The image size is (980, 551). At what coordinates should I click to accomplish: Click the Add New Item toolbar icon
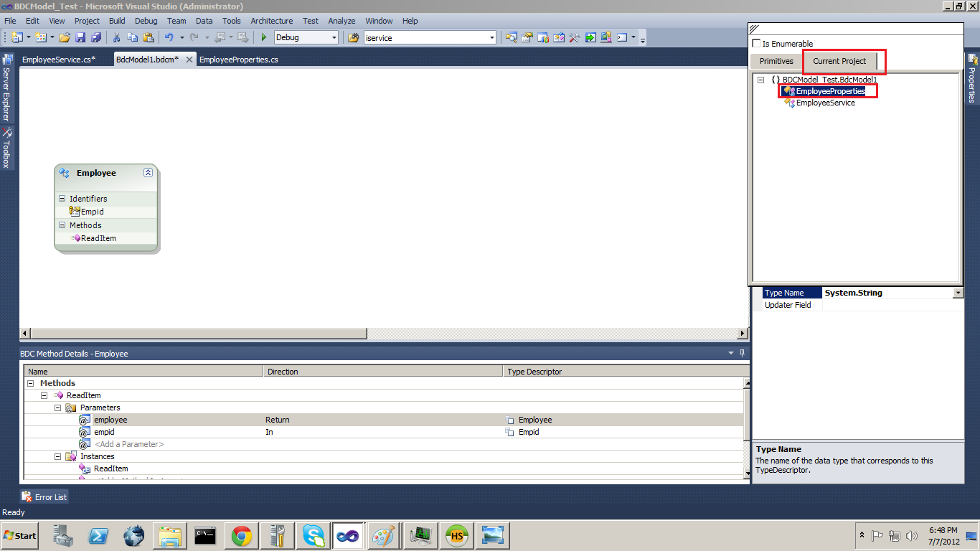41,37
